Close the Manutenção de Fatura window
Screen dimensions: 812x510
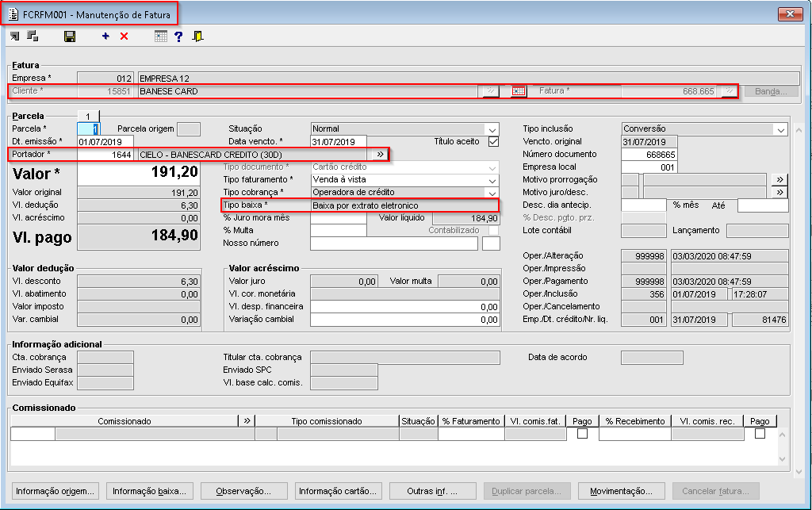click(x=790, y=14)
